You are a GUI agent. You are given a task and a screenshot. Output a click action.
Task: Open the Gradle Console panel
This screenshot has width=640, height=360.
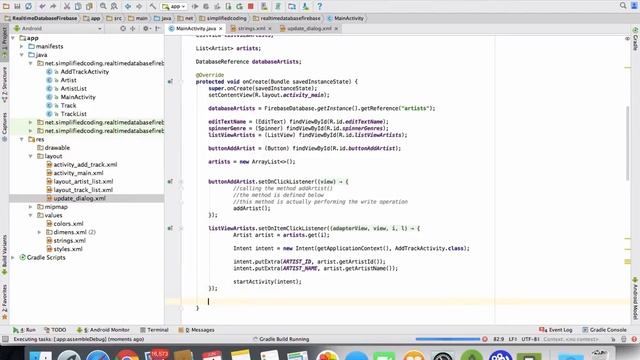coord(604,330)
